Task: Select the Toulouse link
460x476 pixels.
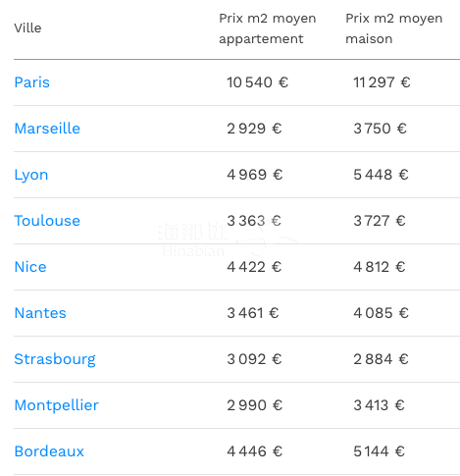Action: pyautogui.click(x=47, y=221)
